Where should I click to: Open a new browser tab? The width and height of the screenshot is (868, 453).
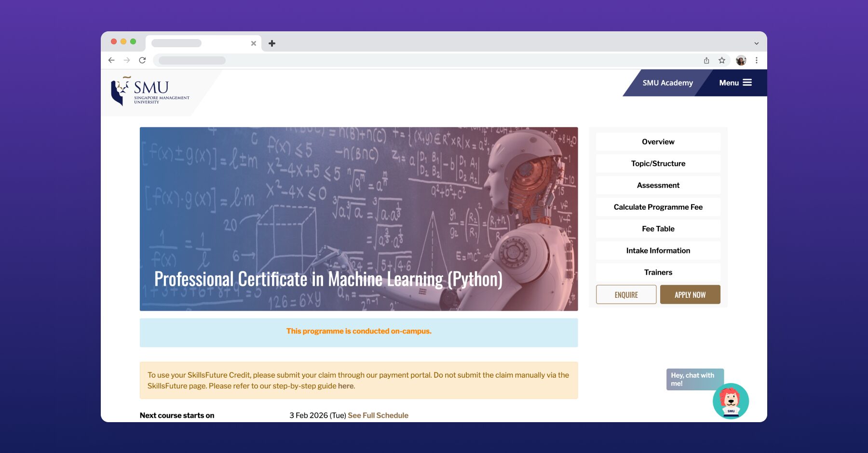pos(272,43)
